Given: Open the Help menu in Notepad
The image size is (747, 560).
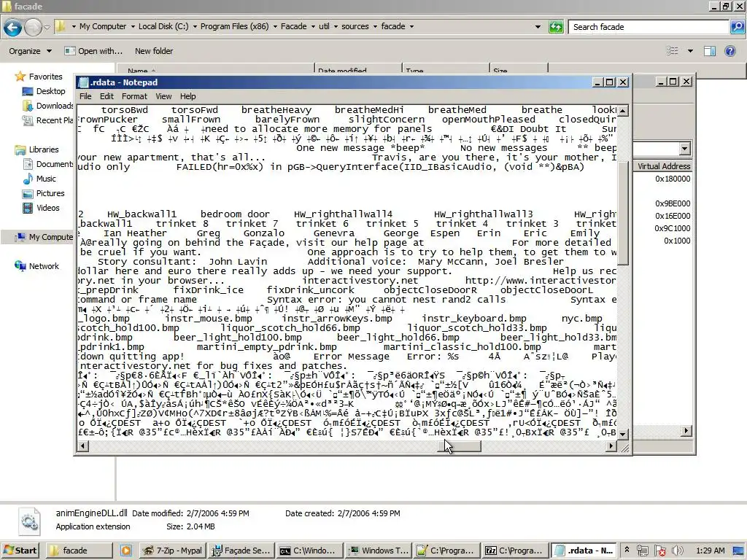Looking at the screenshot, I should (187, 96).
